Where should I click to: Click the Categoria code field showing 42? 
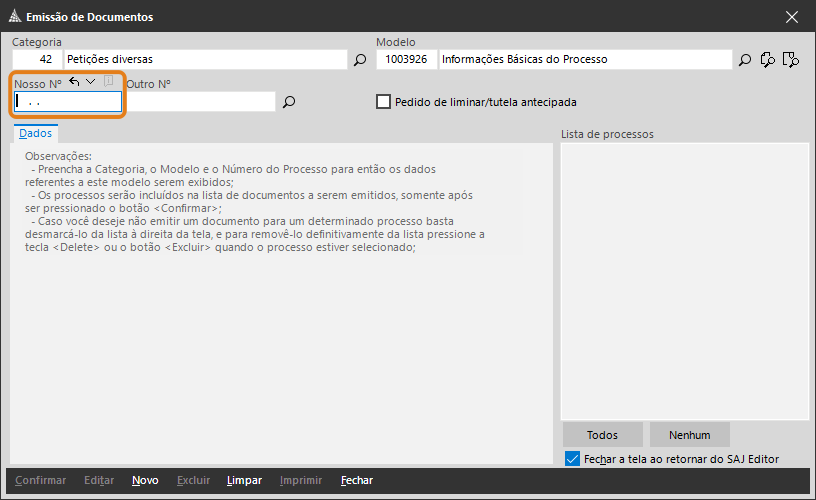pos(36,60)
